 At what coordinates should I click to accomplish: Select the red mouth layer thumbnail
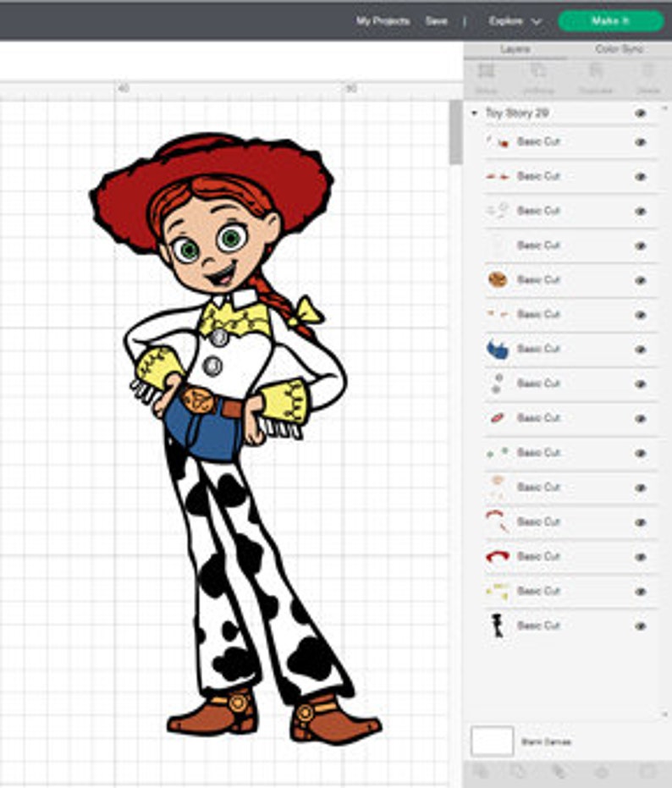coord(498,417)
